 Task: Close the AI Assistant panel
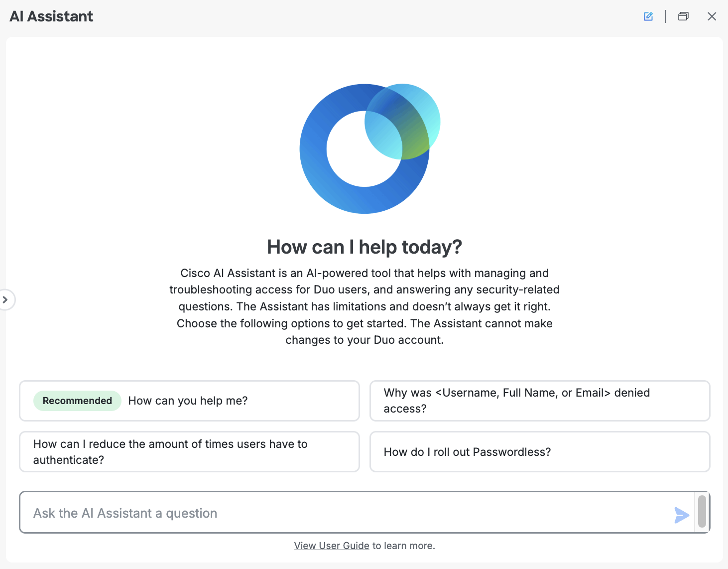coord(712,16)
